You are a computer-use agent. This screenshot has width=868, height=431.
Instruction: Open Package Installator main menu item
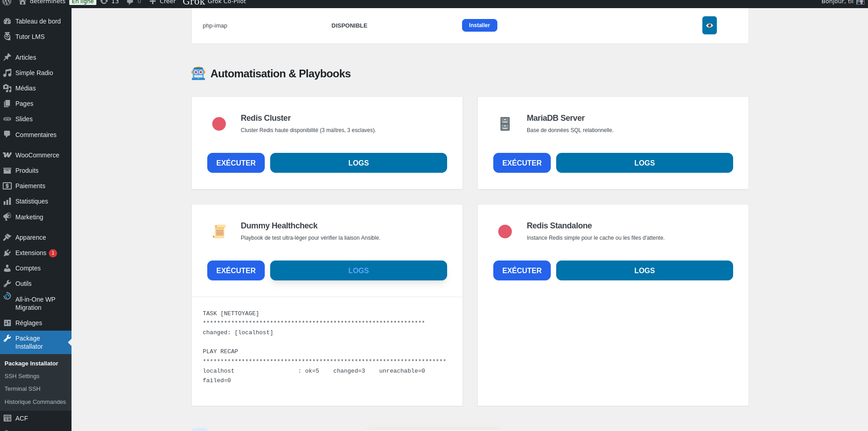click(36, 342)
